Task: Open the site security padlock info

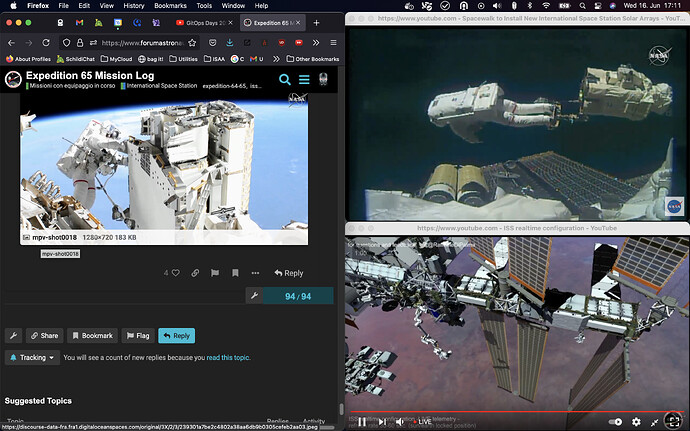Action: [x=80, y=43]
